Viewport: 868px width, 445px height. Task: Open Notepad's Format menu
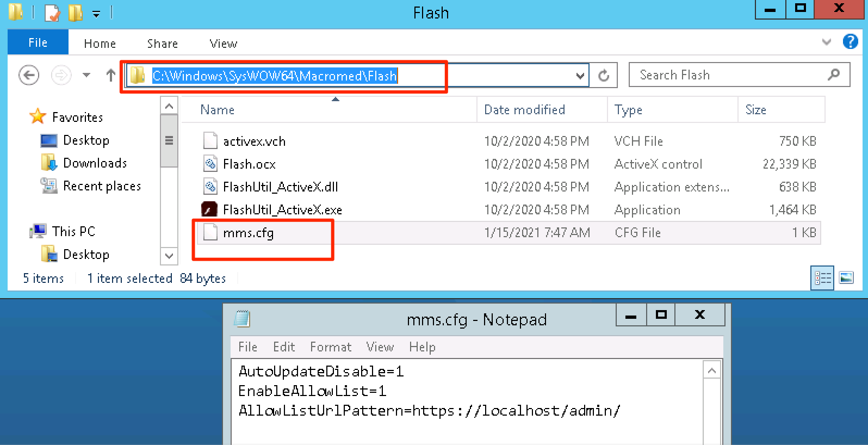[330, 347]
